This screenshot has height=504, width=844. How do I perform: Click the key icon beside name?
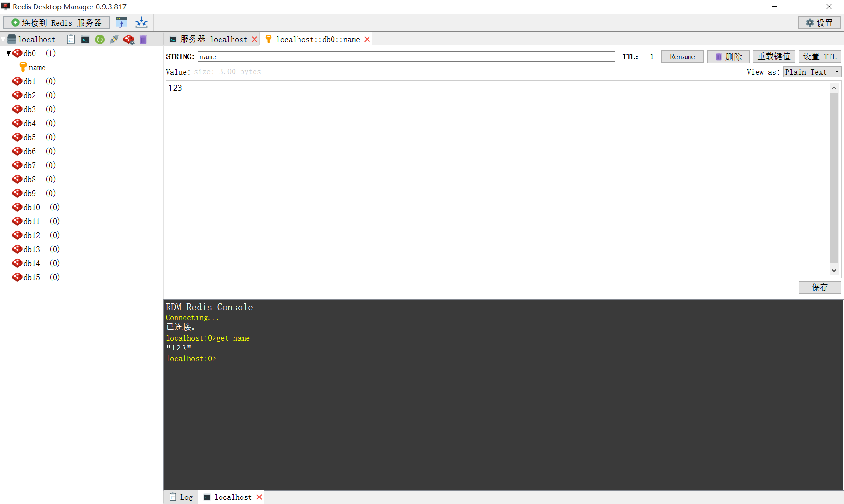click(23, 67)
